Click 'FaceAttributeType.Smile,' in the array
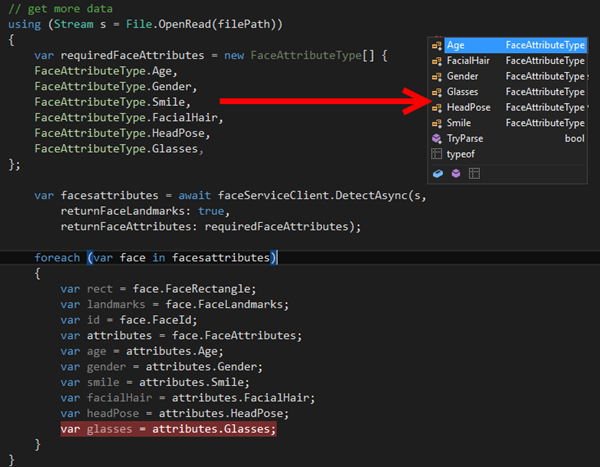Image resolution: width=600 pixels, height=467 pixels. point(112,102)
